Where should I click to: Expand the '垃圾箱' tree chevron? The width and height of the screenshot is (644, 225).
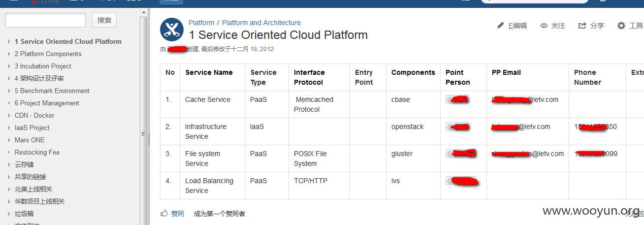[9, 214]
